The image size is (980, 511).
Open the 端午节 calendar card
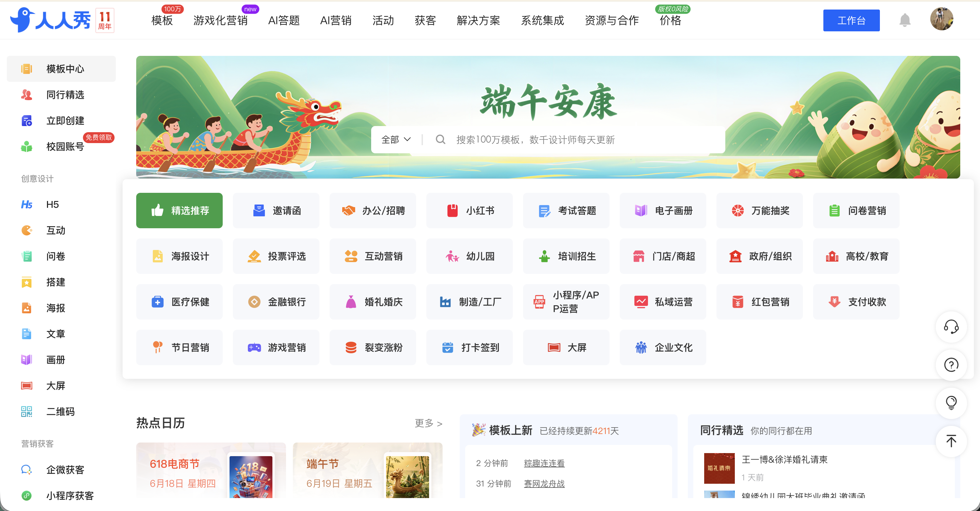tap(367, 470)
